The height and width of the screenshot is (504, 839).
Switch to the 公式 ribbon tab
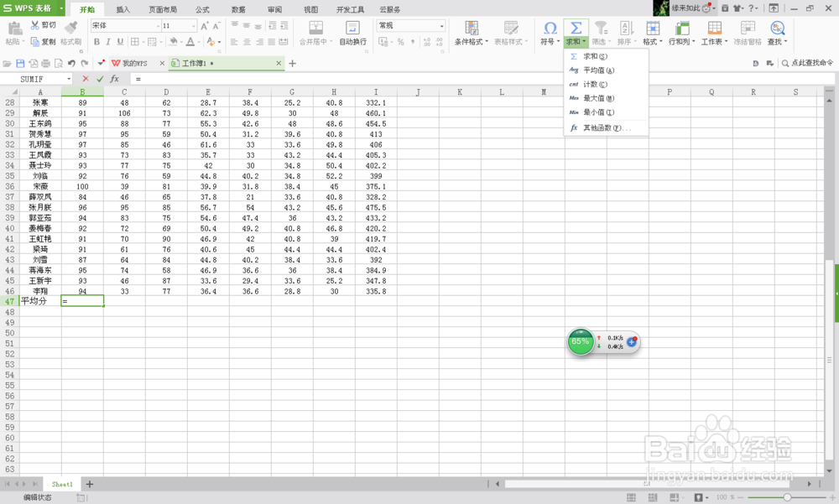202,9
